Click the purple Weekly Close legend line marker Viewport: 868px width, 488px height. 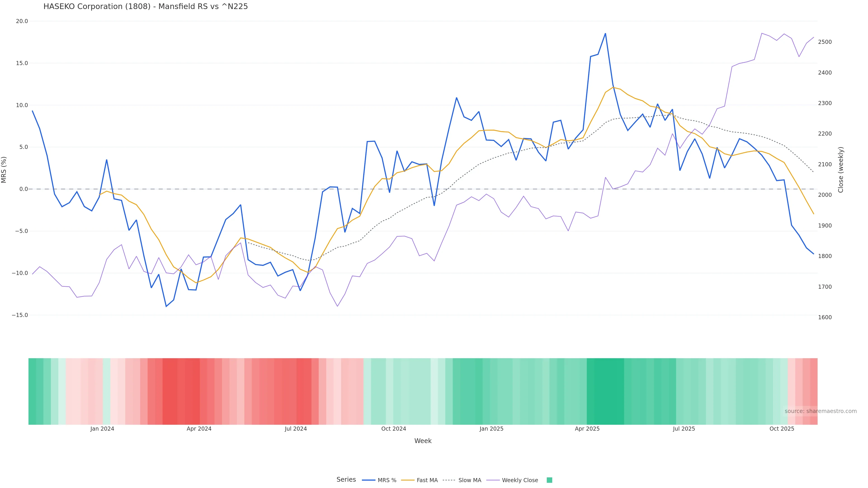pyautogui.click(x=493, y=480)
